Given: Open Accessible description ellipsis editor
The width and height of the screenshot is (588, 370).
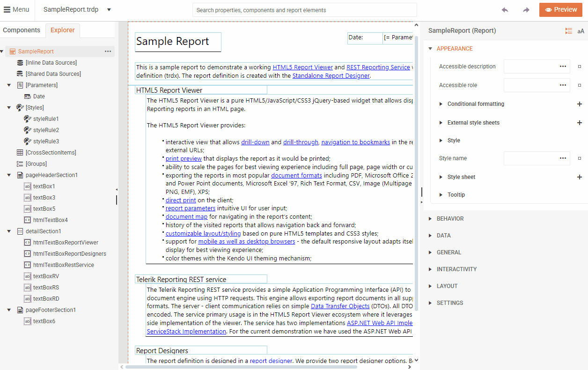Looking at the screenshot, I should pos(563,67).
